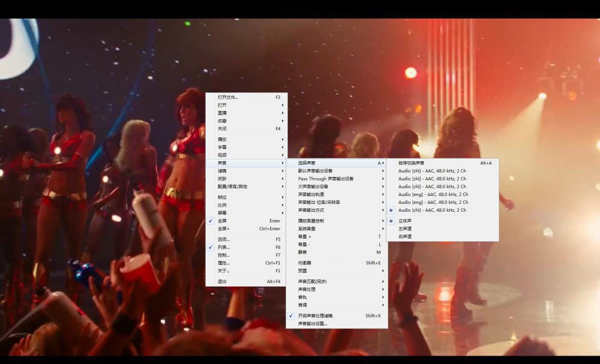Open the 收藏 favorites submenu
600x364 pixels.
[247, 121]
